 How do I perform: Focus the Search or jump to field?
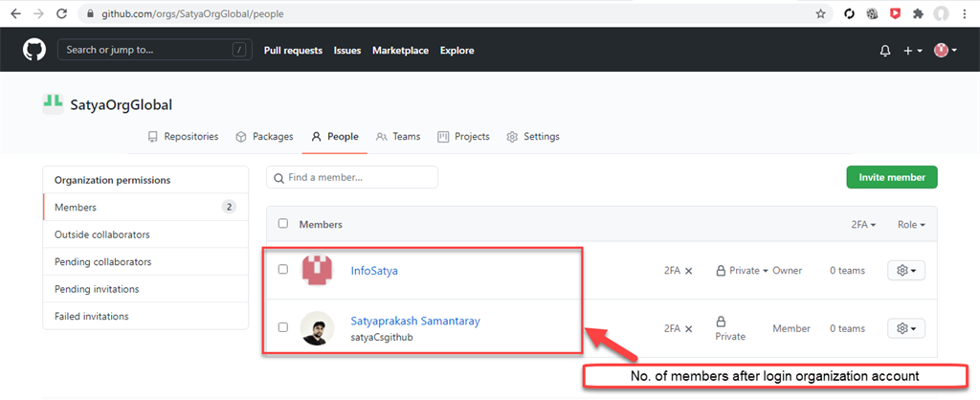point(155,50)
